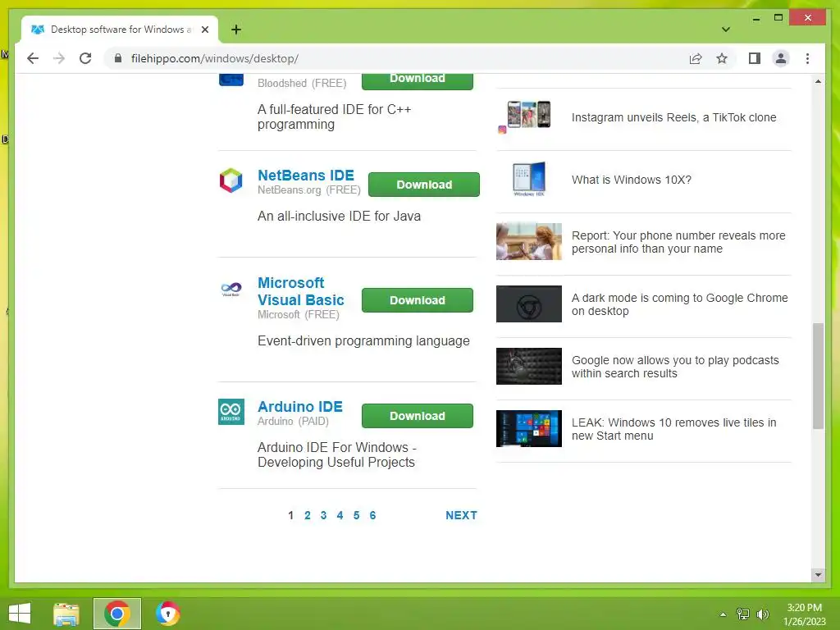Click the Event-driven programming language description
This screenshot has height=630, width=840.
tap(363, 340)
